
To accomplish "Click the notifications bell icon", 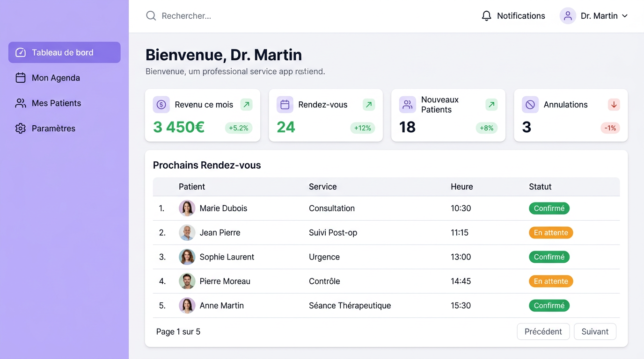I will [x=487, y=16].
